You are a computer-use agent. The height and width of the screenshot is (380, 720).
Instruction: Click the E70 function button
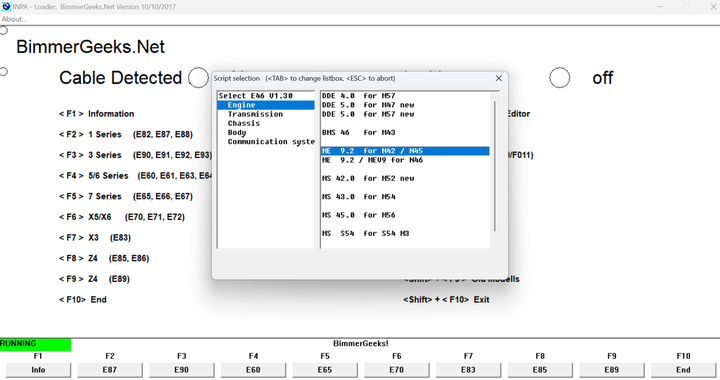[x=396, y=370]
